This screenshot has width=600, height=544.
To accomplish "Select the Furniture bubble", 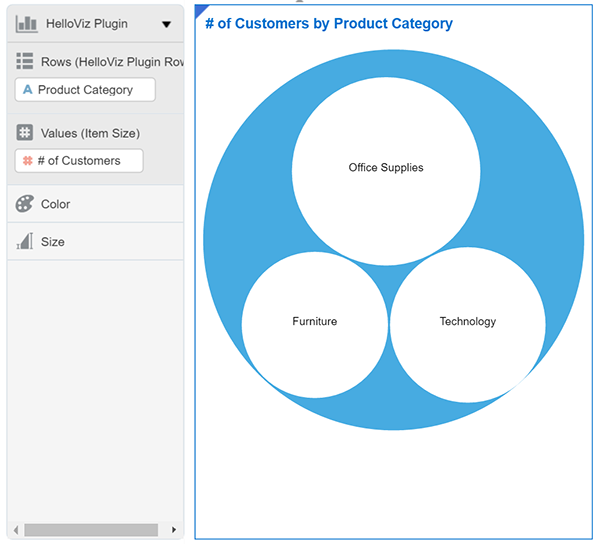I will tap(314, 322).
